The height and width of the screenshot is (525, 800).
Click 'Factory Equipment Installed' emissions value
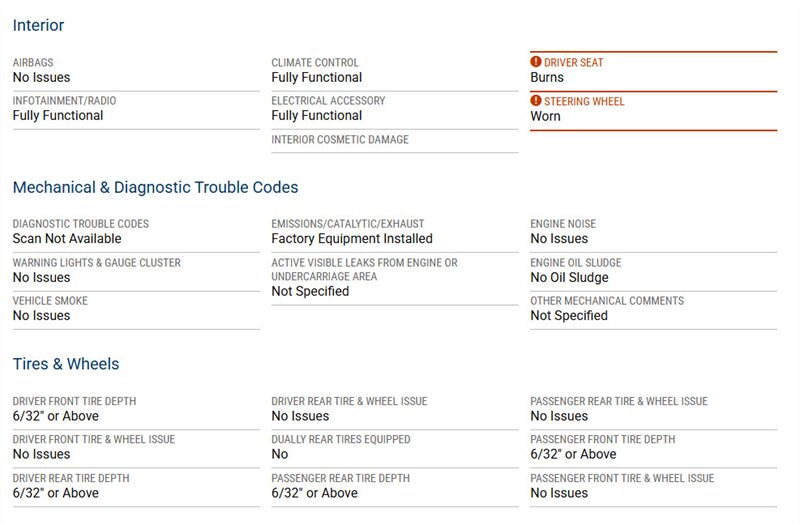tap(352, 239)
